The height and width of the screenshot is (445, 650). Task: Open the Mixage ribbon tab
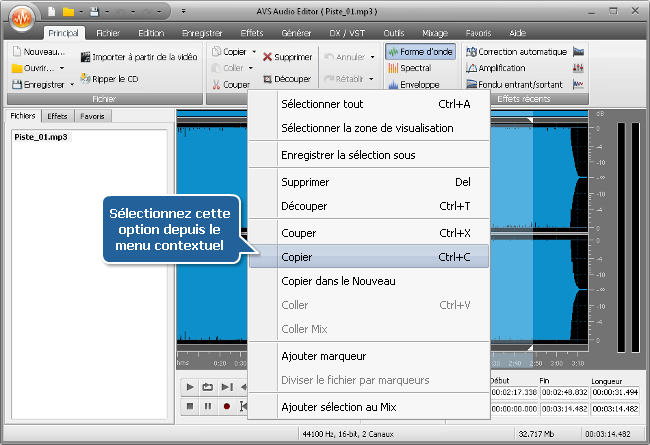pos(435,33)
